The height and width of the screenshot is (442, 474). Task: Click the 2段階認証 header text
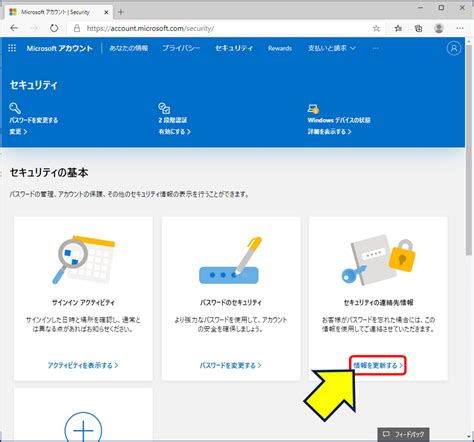173,120
